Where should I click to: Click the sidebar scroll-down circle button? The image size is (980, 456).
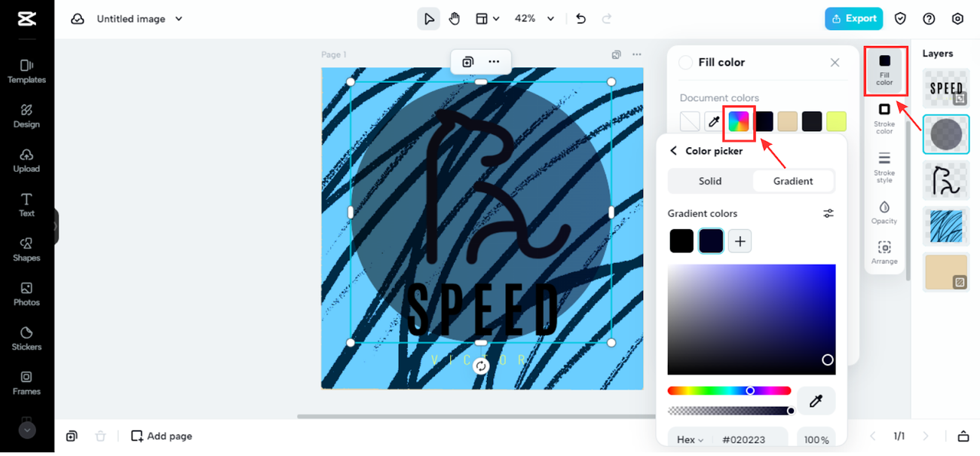coord(27,431)
